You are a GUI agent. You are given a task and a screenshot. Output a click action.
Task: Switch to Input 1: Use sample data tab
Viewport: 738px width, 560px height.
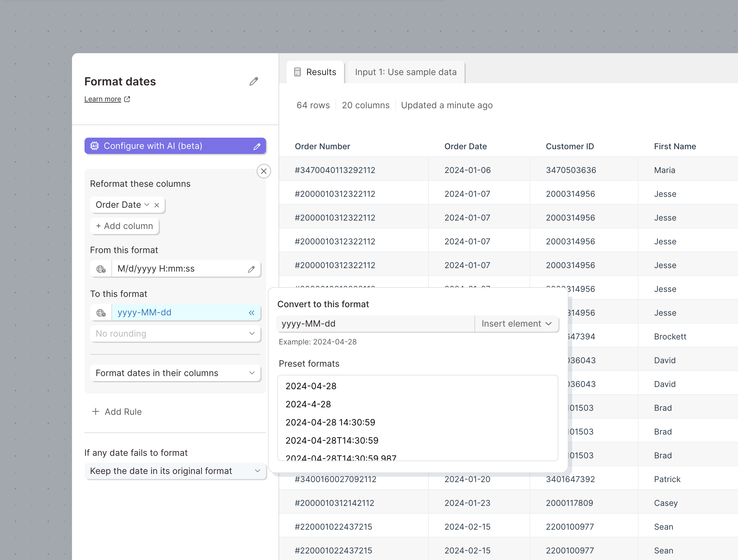(x=405, y=72)
